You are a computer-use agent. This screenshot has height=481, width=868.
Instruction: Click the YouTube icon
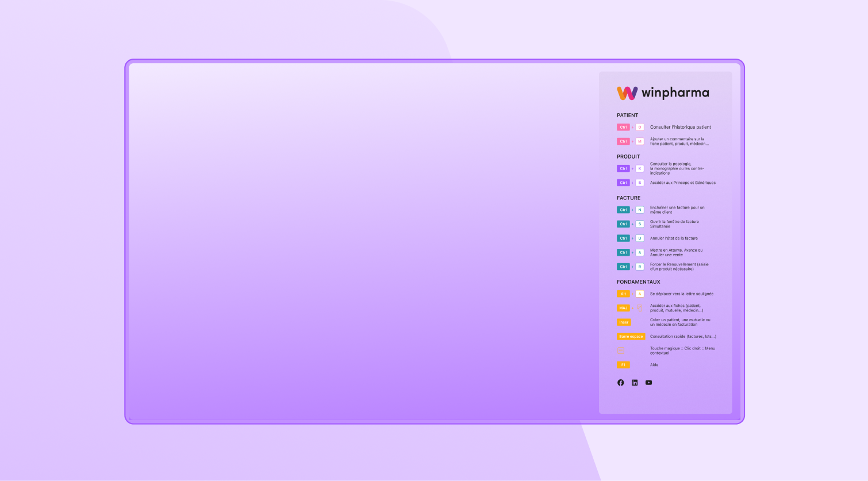click(x=648, y=383)
